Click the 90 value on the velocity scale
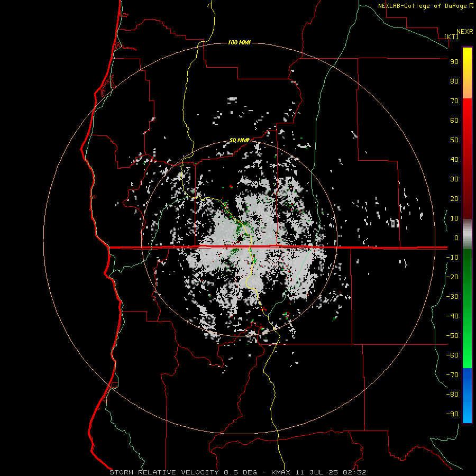476x476 pixels. click(454, 62)
